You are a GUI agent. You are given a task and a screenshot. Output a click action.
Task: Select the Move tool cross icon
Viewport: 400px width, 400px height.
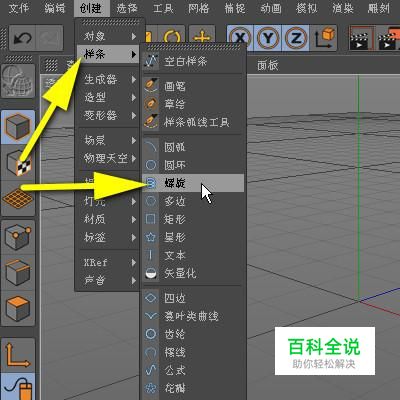click(x=202, y=37)
